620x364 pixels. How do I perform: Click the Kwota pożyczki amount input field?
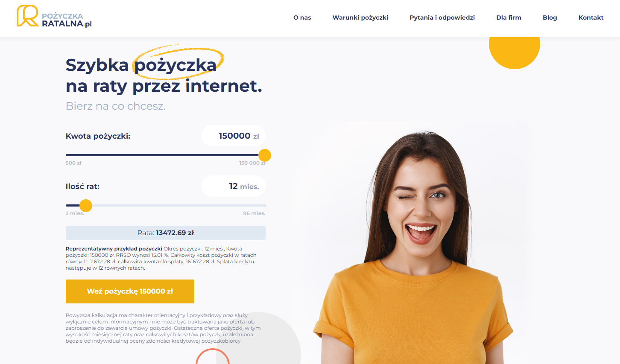(x=234, y=136)
